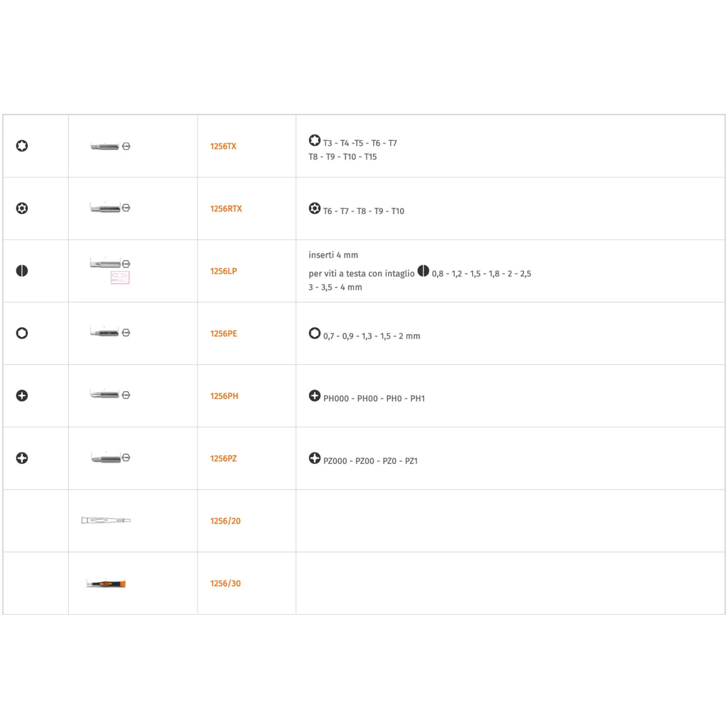728x728 pixels.
Task: Click the orange-handled 1256/30 screwdriver thumbnail
Action: tap(106, 583)
